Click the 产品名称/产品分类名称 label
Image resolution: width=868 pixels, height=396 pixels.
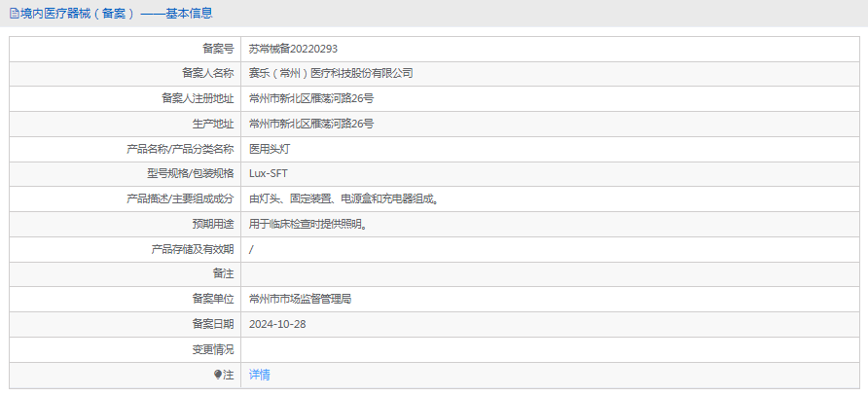click(x=180, y=149)
